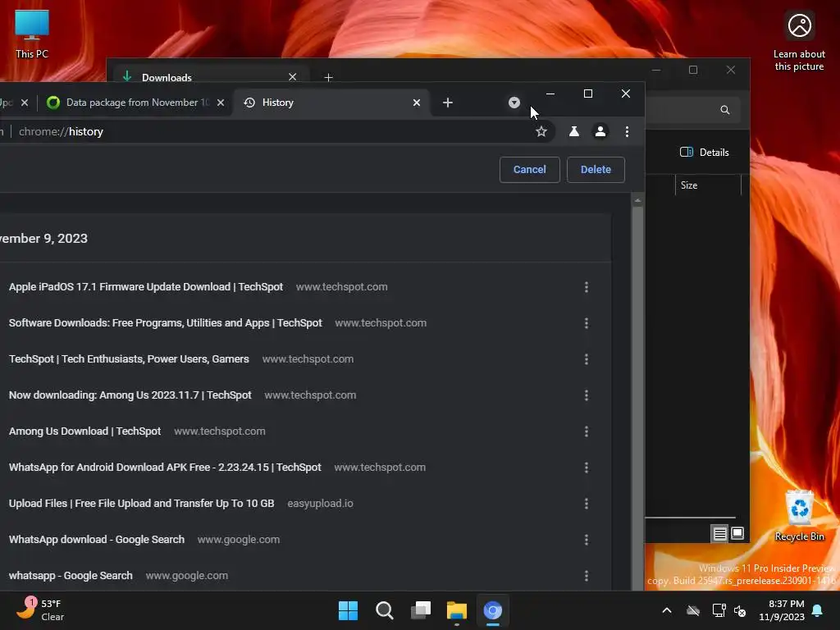Image resolution: width=840 pixels, height=630 pixels.
Task: Open WhatsApp download - Google Search link
Action: (x=97, y=540)
